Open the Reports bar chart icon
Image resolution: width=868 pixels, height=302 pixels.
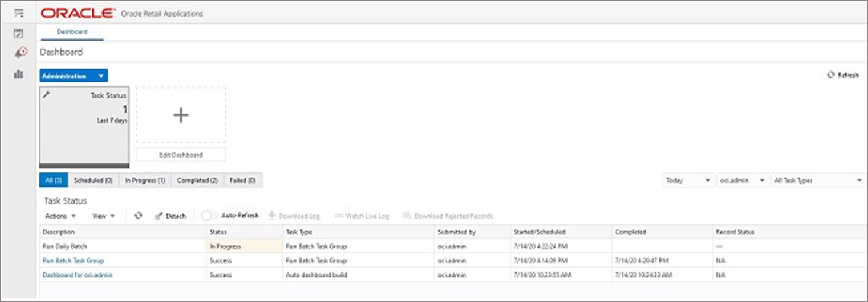pos(18,75)
